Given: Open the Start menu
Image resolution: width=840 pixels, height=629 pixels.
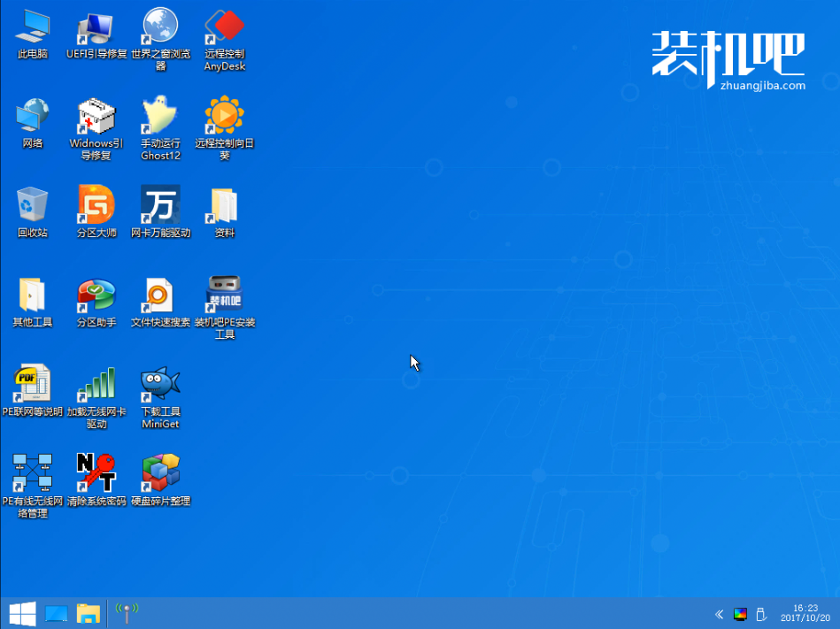Looking at the screenshot, I should click(x=21, y=612).
